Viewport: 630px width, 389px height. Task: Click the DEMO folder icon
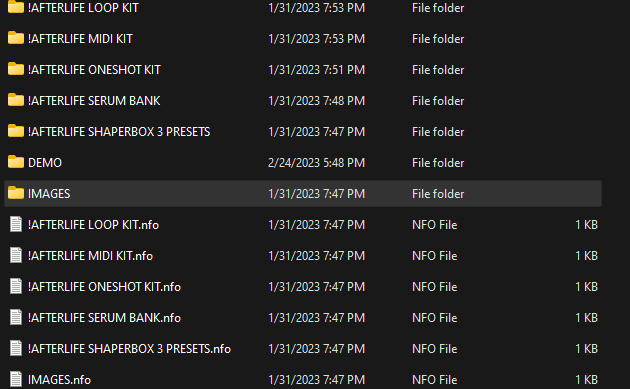click(16, 162)
